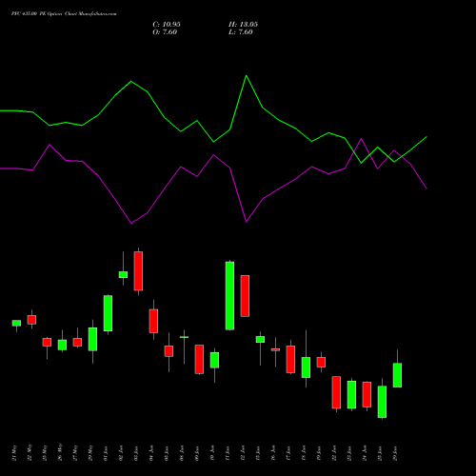Select the tall green candle on 11 Jun
This screenshot has width=476, height=476.
click(x=229, y=296)
